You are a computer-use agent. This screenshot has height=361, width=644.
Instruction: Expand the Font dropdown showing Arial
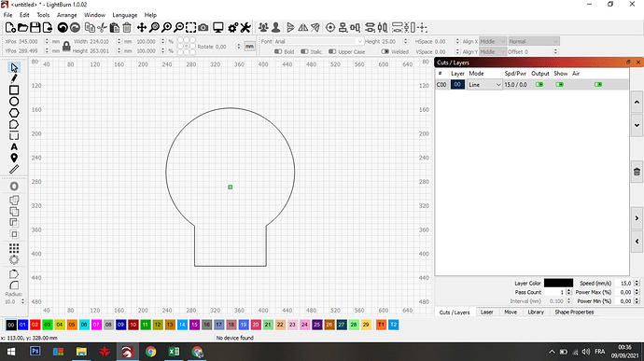(x=318, y=41)
